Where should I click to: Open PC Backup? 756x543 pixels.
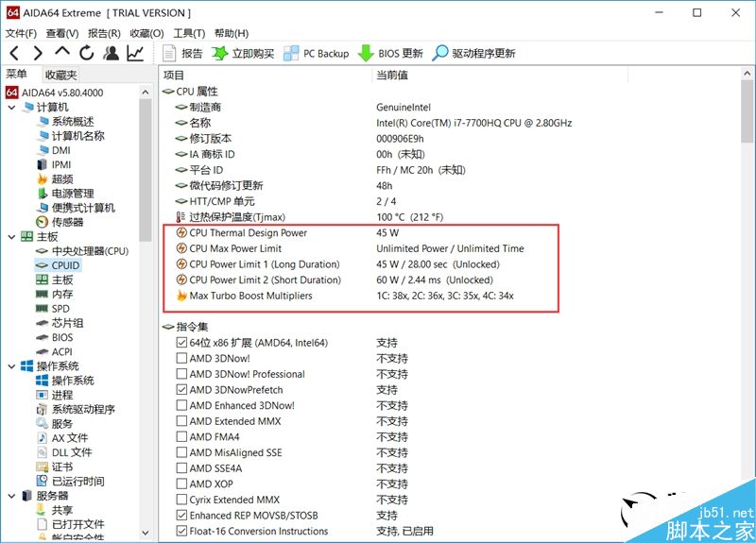(317, 54)
